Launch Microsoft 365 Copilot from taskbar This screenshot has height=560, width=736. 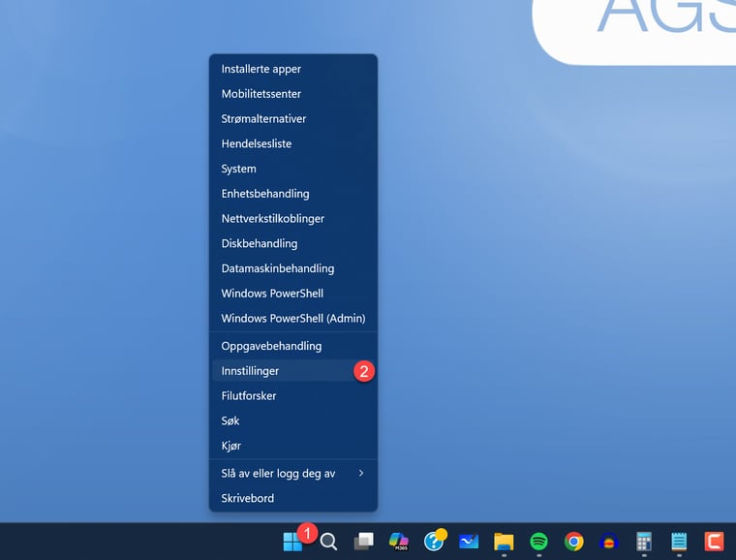coord(399,542)
